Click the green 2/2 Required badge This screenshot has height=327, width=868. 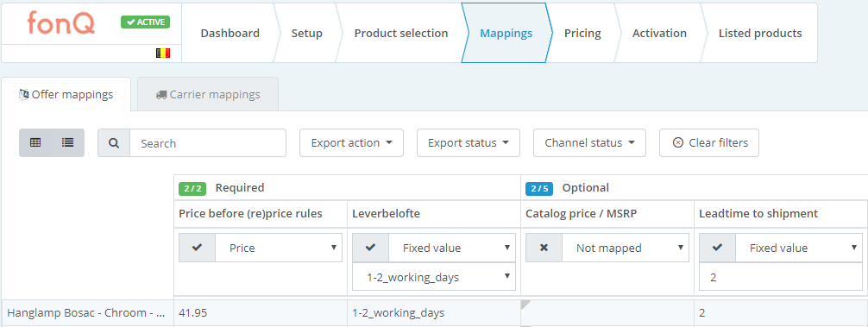192,188
